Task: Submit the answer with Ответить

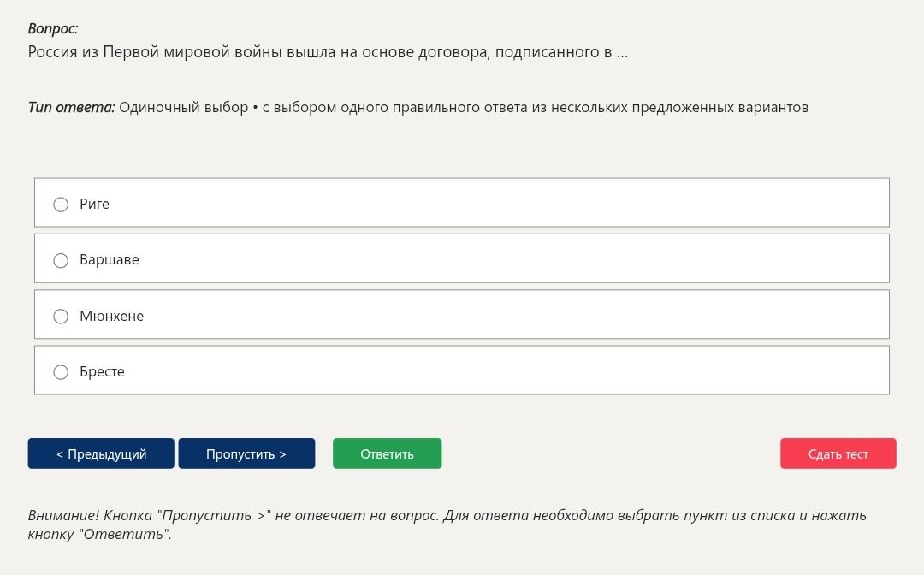Action: coord(388,453)
